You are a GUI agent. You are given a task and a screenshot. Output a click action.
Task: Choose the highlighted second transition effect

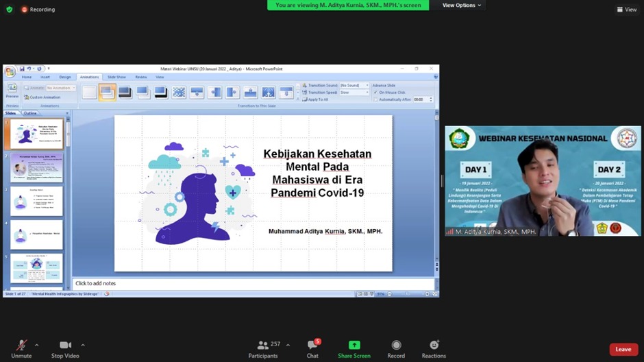[x=107, y=93]
